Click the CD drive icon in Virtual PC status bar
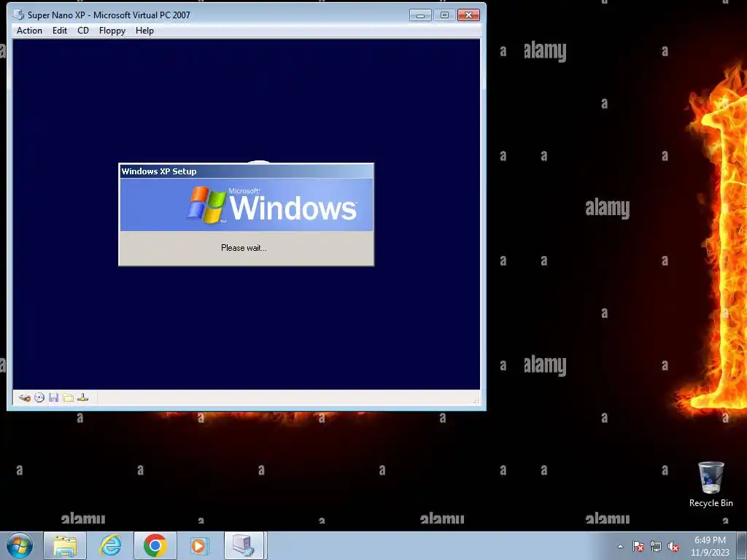Viewport: 747px width, 560px height. coord(39,397)
